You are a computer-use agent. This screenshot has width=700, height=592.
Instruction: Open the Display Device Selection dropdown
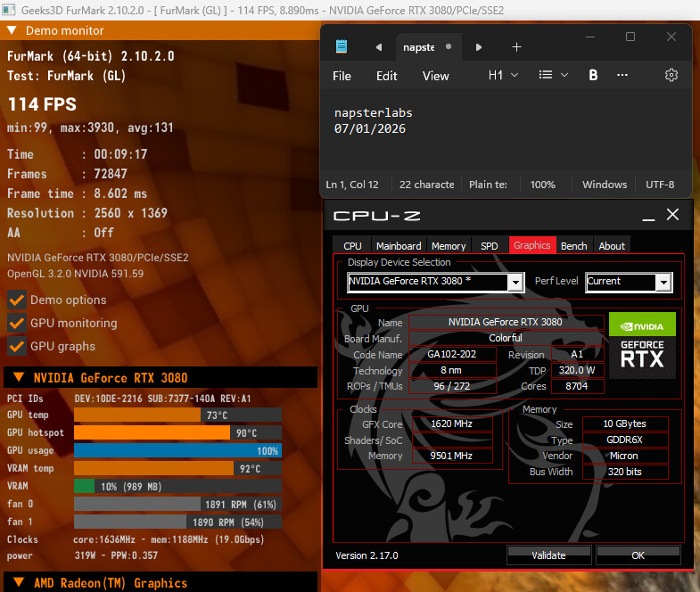tap(515, 283)
